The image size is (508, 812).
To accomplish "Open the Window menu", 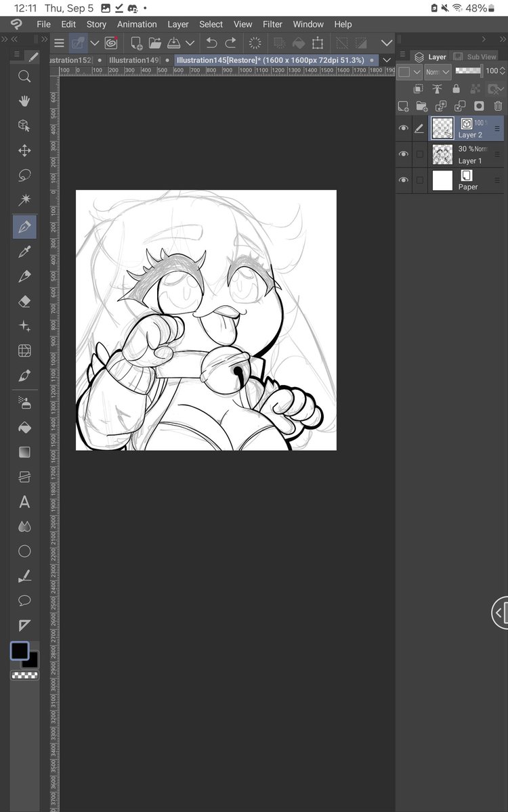I will [x=308, y=24].
